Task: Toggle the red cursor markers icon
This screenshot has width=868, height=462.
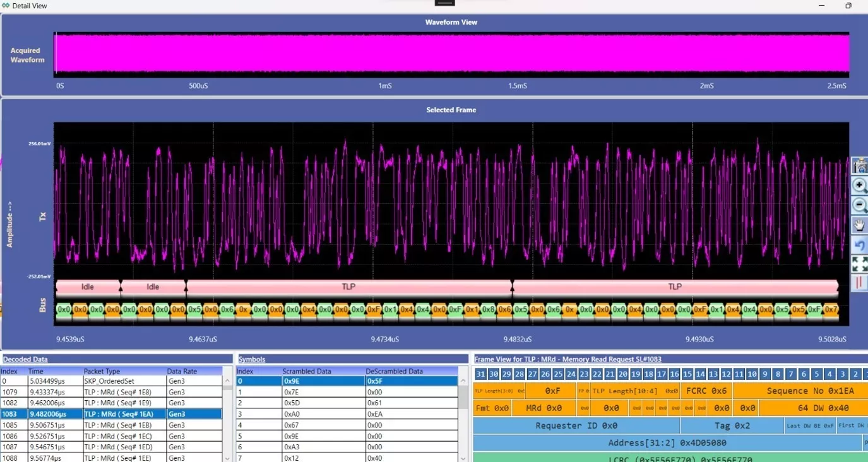Action: 859,283
